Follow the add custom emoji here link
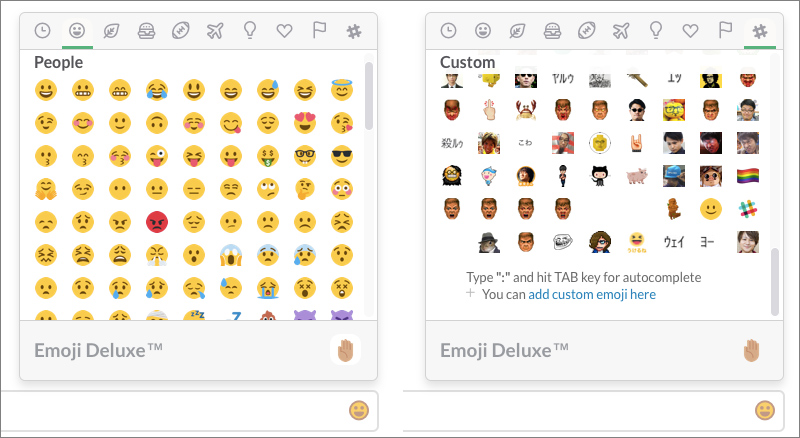This screenshot has width=800, height=438. point(592,295)
